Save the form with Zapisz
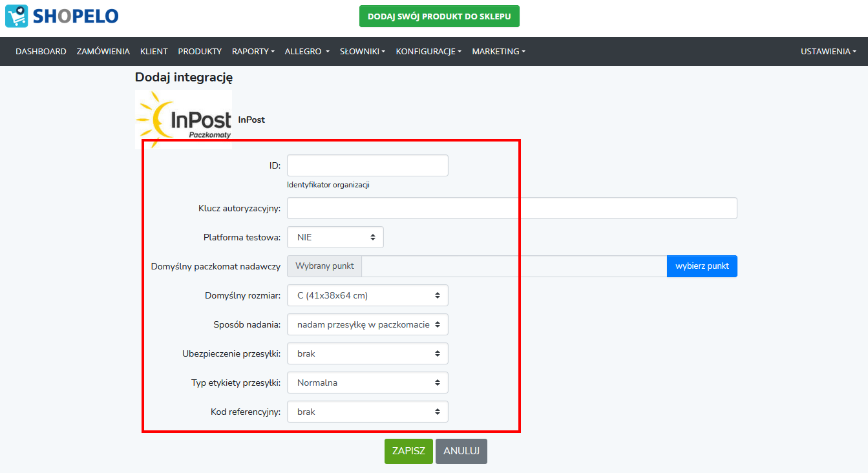This screenshot has width=868, height=473. (x=408, y=451)
